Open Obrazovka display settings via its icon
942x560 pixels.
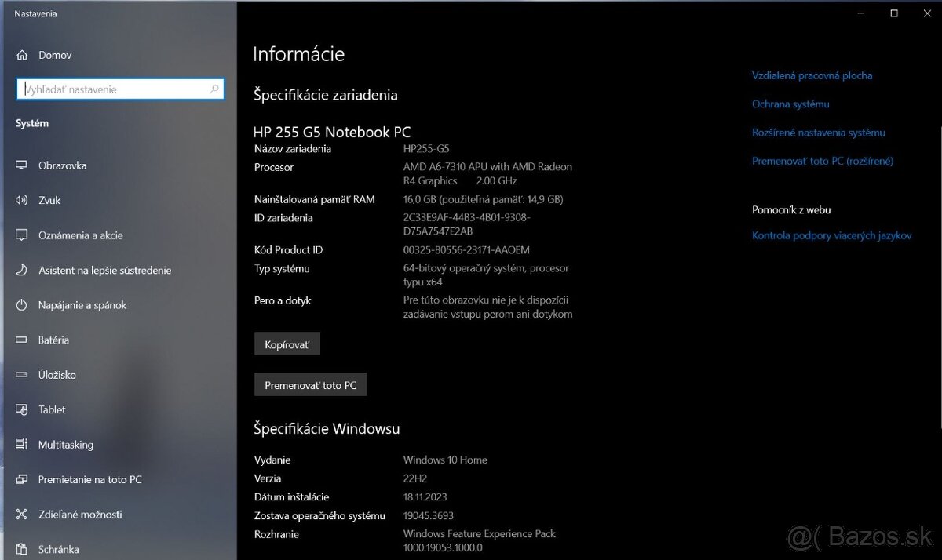tap(22, 165)
